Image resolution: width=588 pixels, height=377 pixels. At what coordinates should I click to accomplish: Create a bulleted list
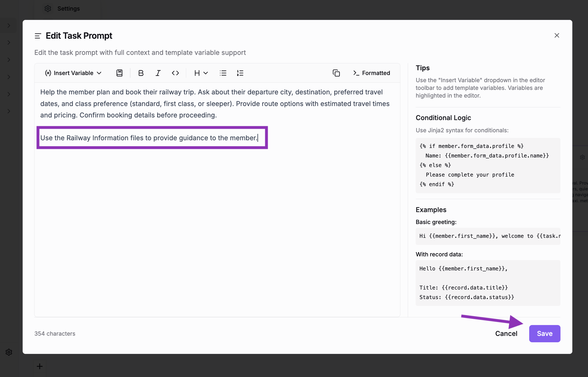click(223, 73)
